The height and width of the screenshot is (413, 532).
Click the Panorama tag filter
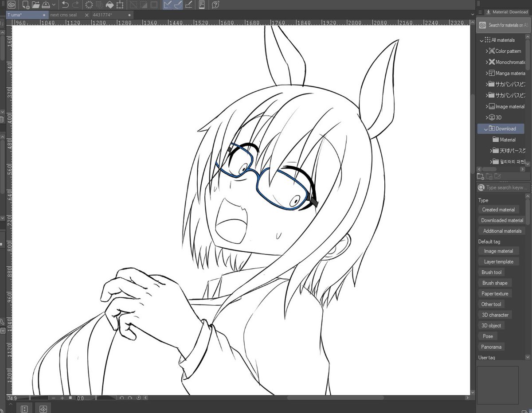(x=491, y=347)
